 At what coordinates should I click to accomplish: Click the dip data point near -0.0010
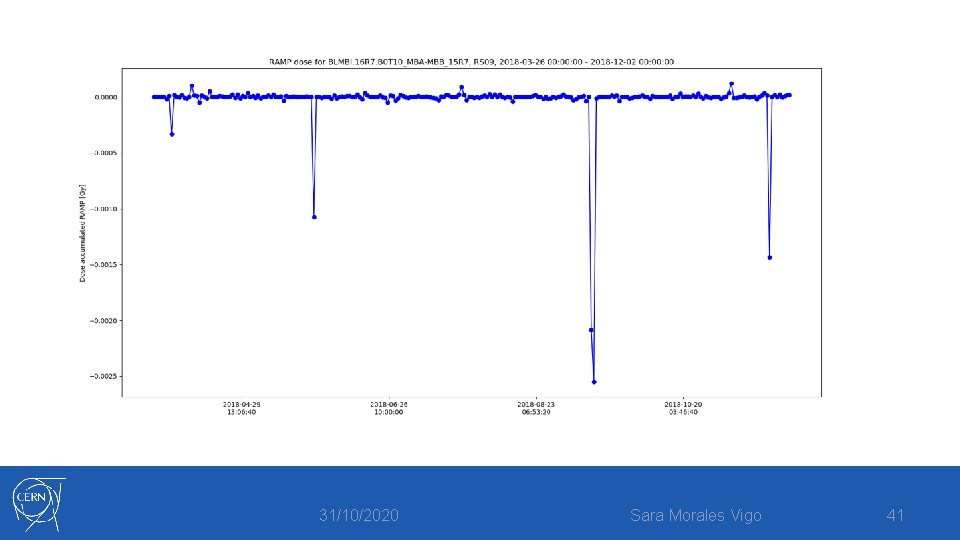pos(314,217)
